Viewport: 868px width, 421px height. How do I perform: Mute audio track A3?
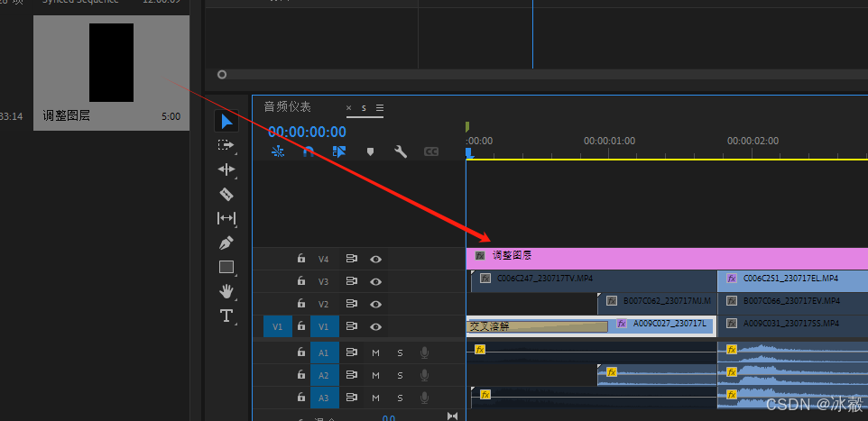pos(376,398)
